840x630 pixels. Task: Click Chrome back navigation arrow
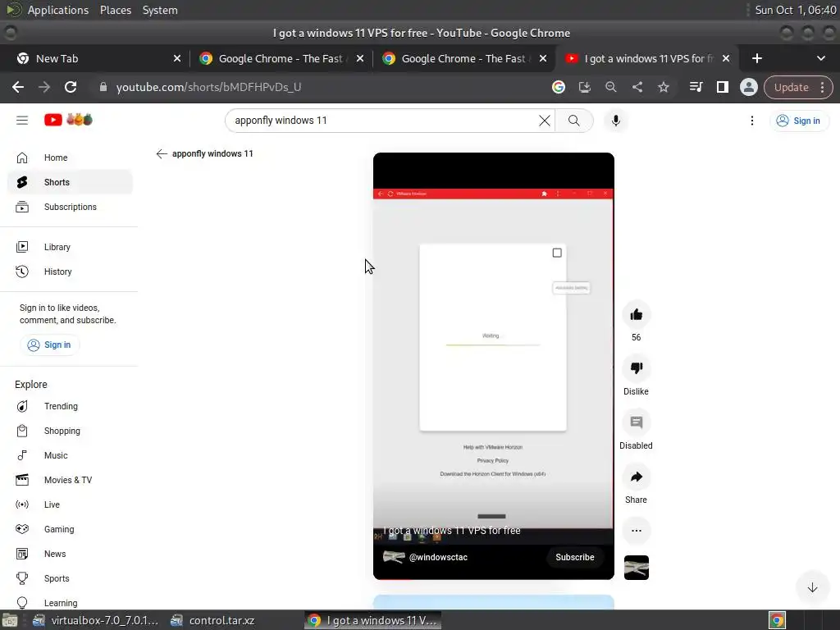pyautogui.click(x=18, y=87)
